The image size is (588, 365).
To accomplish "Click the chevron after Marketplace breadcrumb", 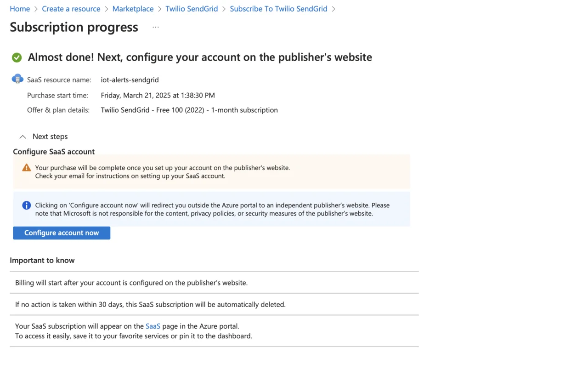I will point(160,9).
